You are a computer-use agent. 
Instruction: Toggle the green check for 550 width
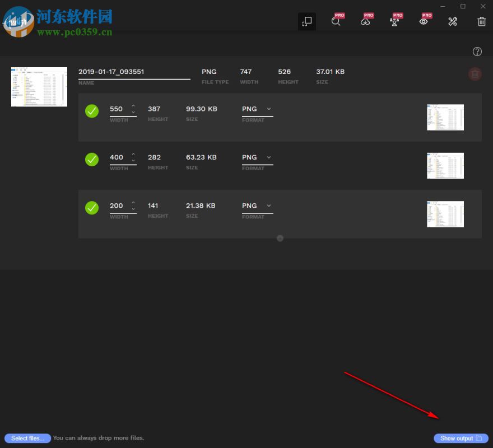click(92, 111)
